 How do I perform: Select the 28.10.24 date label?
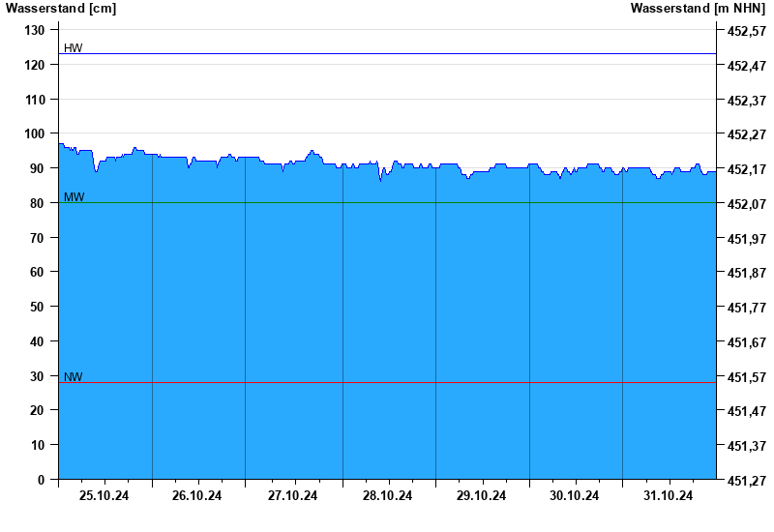point(387,496)
